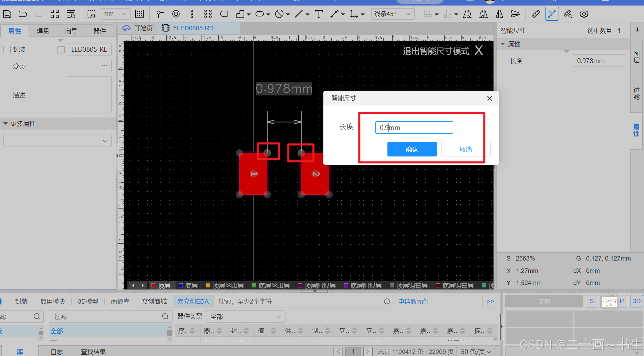The image size is (644, 356).
Task: Open the four-squares grid view icon
Action: pos(55,14)
